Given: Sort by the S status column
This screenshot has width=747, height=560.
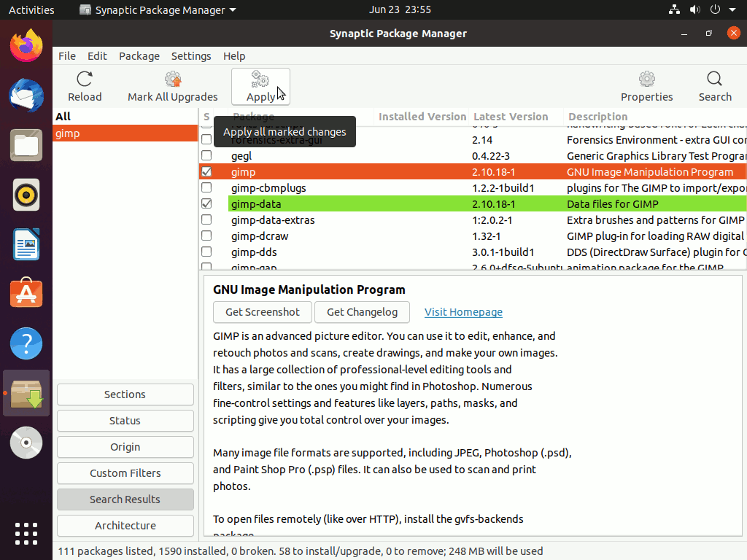Looking at the screenshot, I should [x=206, y=117].
